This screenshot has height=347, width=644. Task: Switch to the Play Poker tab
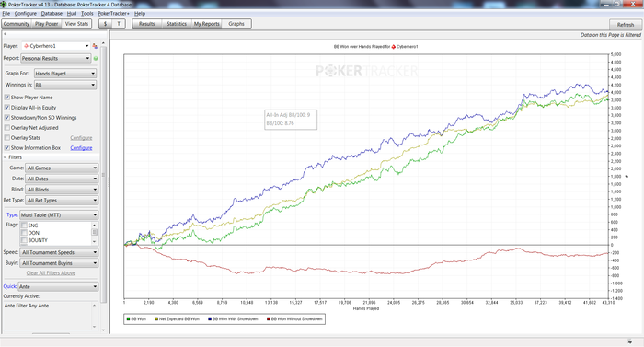46,24
